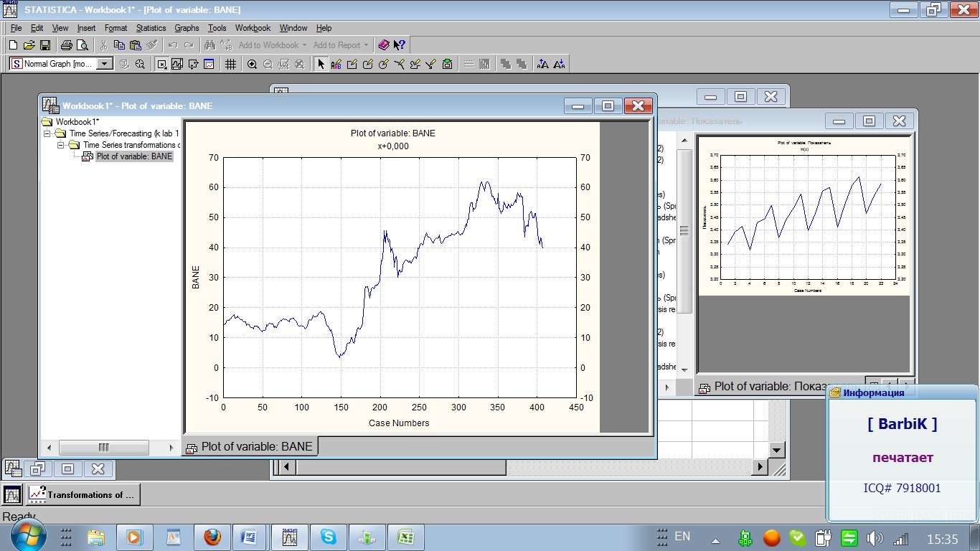Open the Graphs menu
The width and height of the screenshot is (980, 551).
tap(187, 28)
